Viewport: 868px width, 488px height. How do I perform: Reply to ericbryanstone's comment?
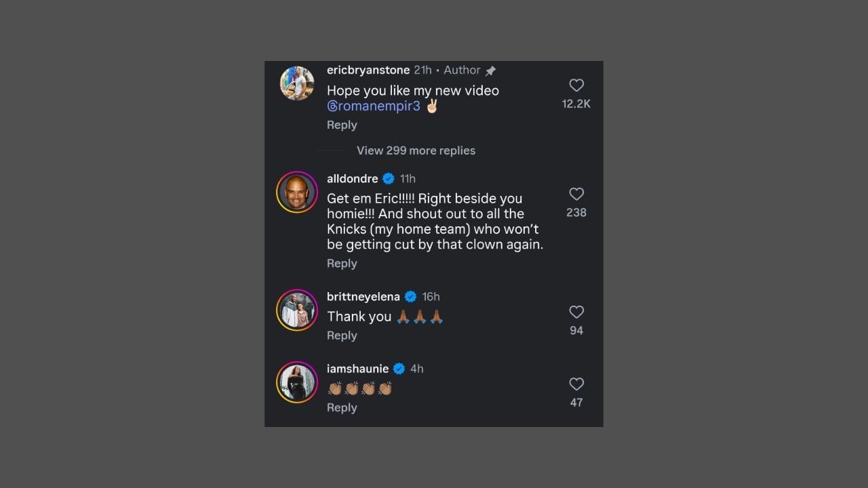(x=342, y=125)
